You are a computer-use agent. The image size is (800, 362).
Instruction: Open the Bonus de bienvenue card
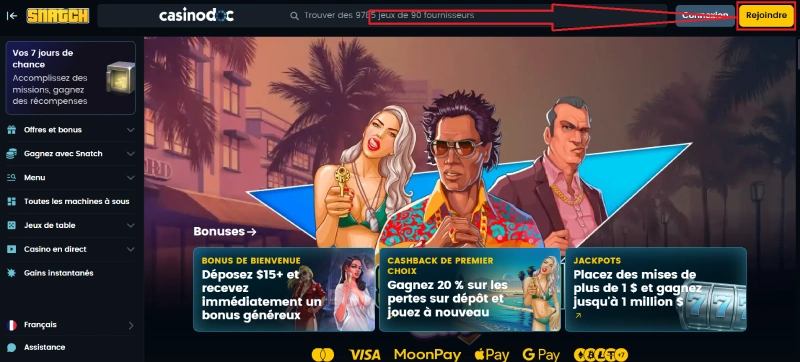[x=284, y=290]
